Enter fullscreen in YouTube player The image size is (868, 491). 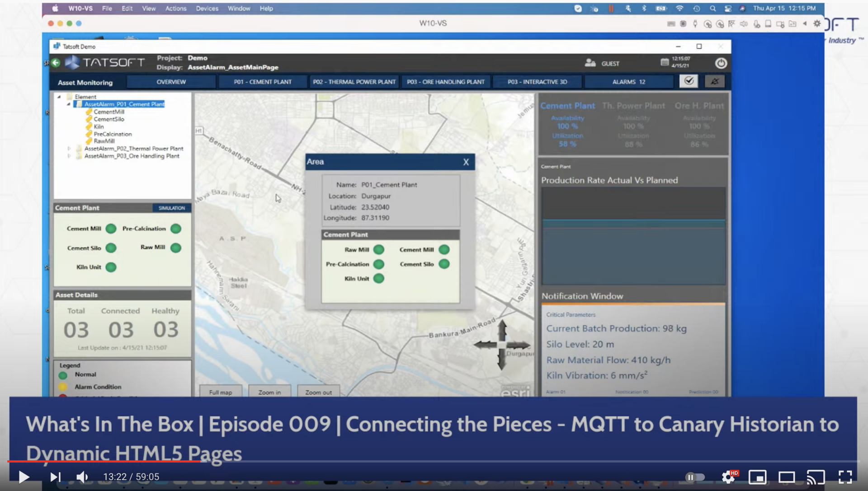click(x=845, y=477)
